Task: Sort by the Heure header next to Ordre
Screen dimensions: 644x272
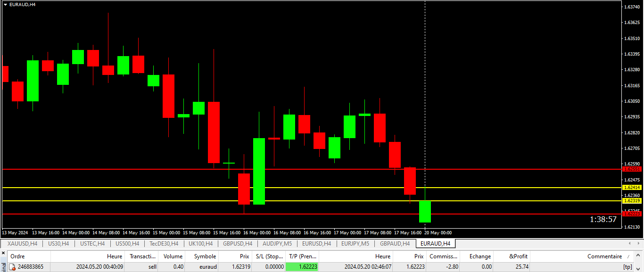Action: [x=88, y=256]
